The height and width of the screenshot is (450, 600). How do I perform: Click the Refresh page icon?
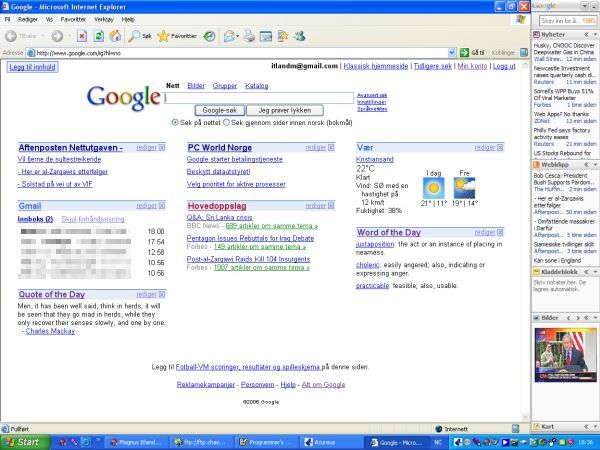[x=99, y=36]
